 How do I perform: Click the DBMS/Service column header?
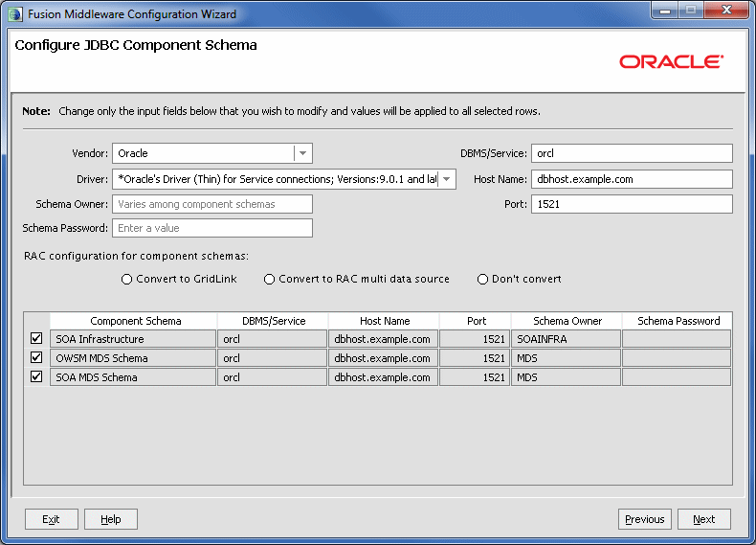[x=273, y=321]
